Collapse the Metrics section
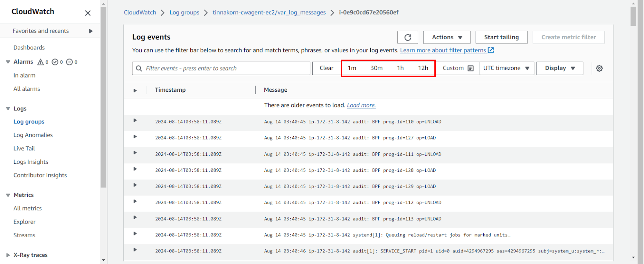The height and width of the screenshot is (264, 644). [x=8, y=195]
